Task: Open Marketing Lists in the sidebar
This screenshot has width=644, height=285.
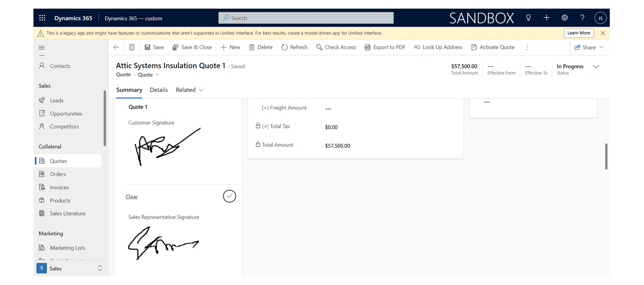Action: (68, 248)
